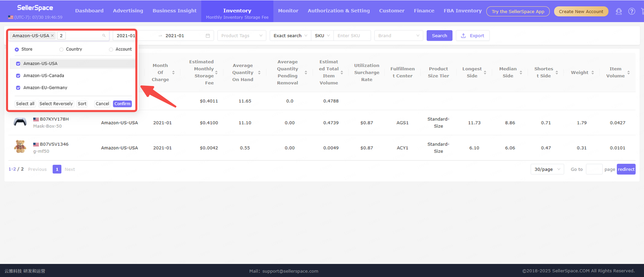Click the Next page link
Viewport: 644px width, 277px height.
click(70, 169)
